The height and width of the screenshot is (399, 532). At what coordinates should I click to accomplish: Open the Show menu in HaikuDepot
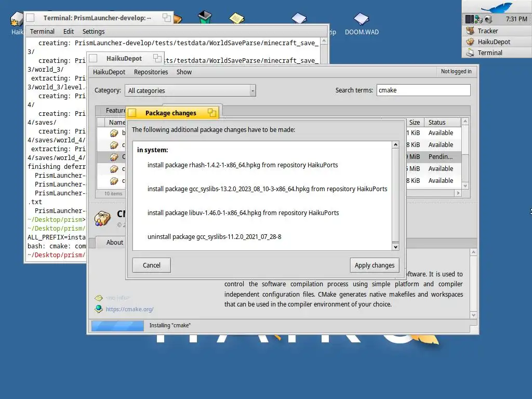pos(184,72)
